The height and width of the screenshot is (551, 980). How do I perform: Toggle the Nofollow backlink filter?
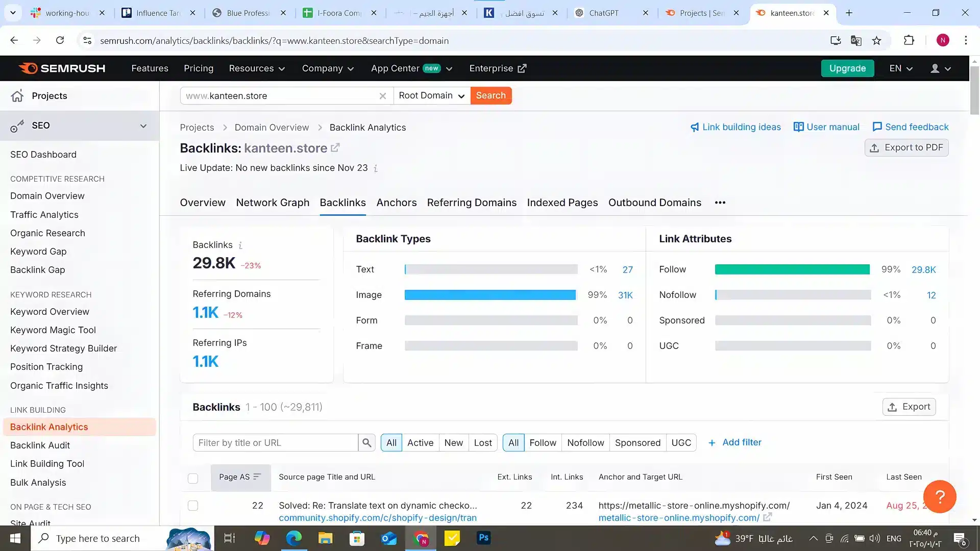click(x=585, y=442)
